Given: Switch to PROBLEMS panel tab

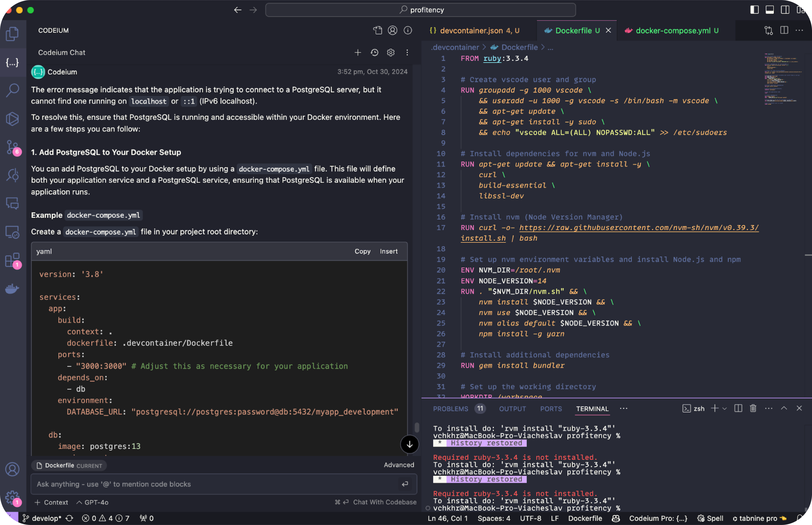Looking at the screenshot, I should 450,409.
